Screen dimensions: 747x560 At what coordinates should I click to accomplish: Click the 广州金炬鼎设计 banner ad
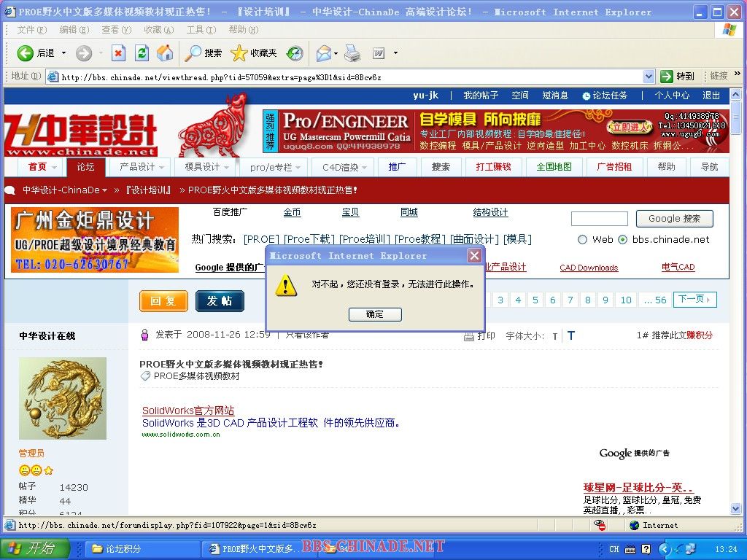pyautogui.click(x=95, y=239)
